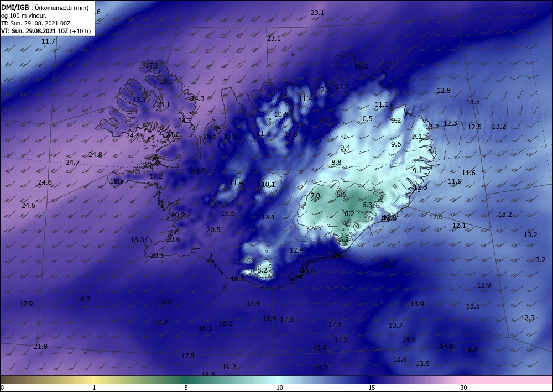Click the 1 label on the color scale
The height and width of the screenshot is (392, 553).
pos(94,388)
